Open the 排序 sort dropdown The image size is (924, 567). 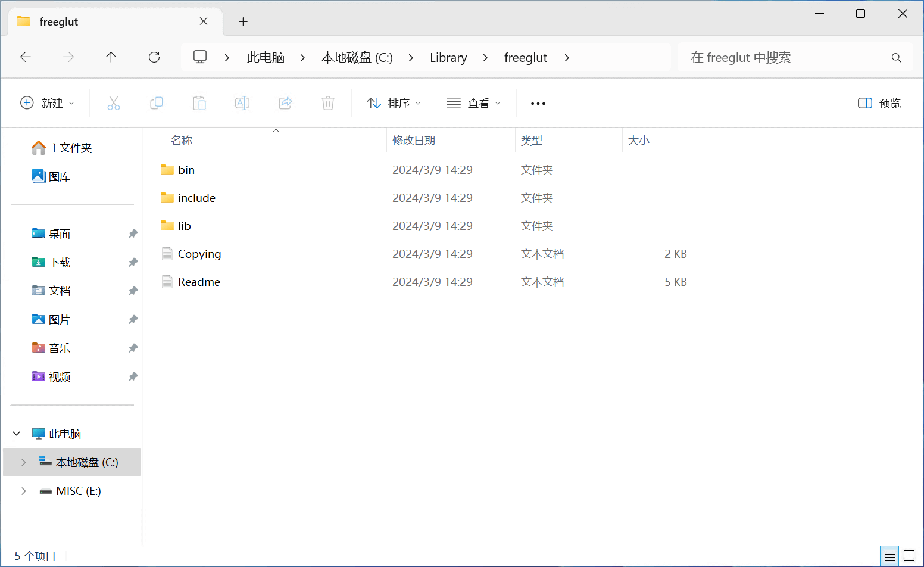394,103
